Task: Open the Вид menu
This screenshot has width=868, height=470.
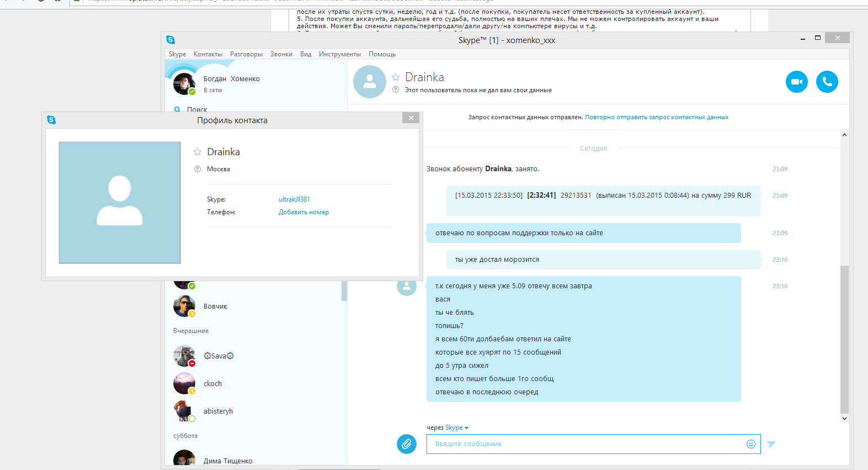Action: tap(306, 54)
